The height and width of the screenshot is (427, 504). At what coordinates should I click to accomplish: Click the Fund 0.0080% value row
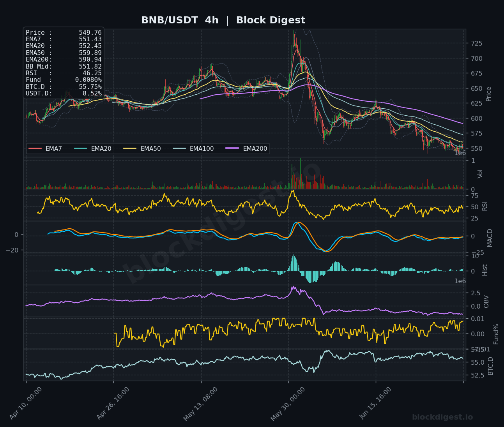(64, 80)
